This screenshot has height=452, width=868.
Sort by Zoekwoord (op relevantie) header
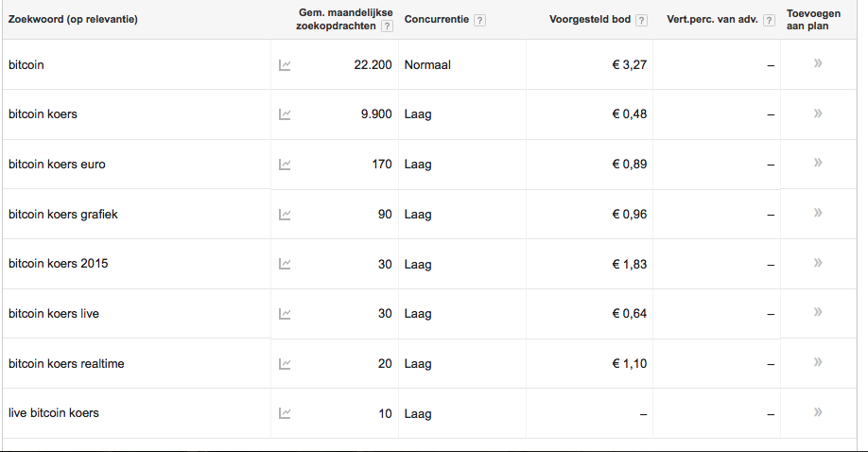pos(73,20)
